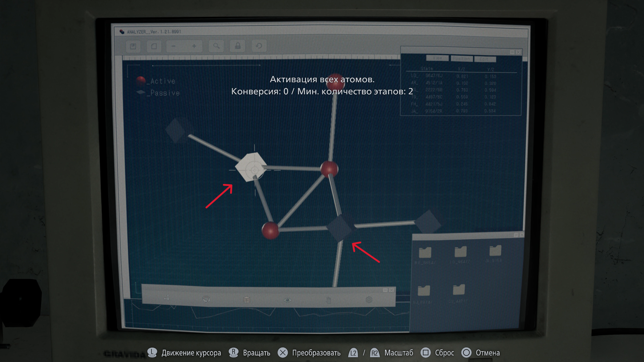Click the save disk icon in toolbar

tap(133, 46)
